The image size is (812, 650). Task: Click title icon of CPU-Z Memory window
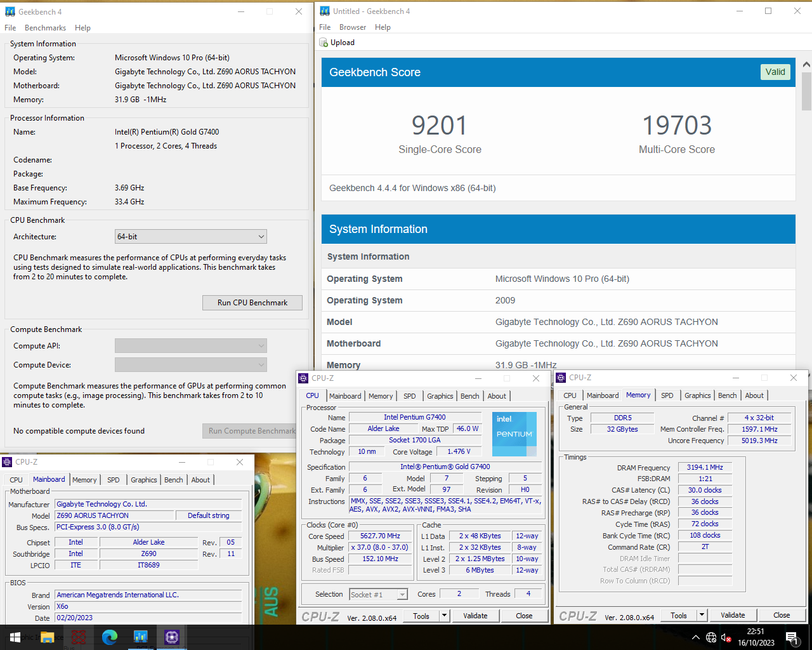[x=561, y=377]
